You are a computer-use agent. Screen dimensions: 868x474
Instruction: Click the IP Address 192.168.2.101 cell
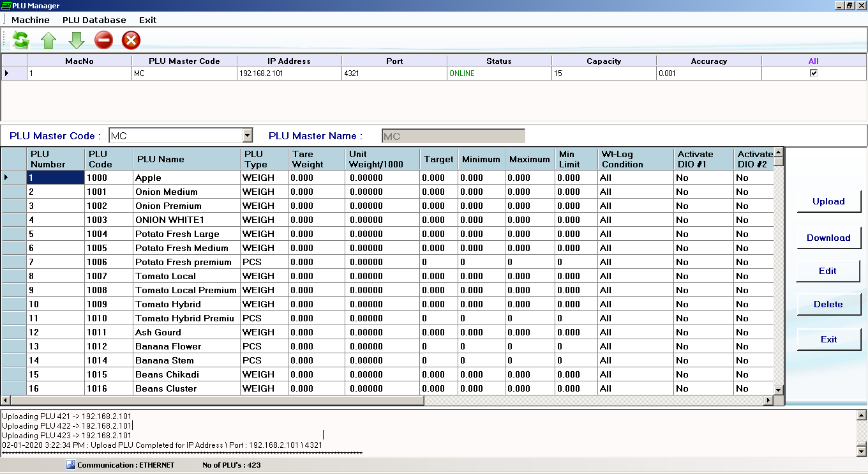(x=289, y=73)
